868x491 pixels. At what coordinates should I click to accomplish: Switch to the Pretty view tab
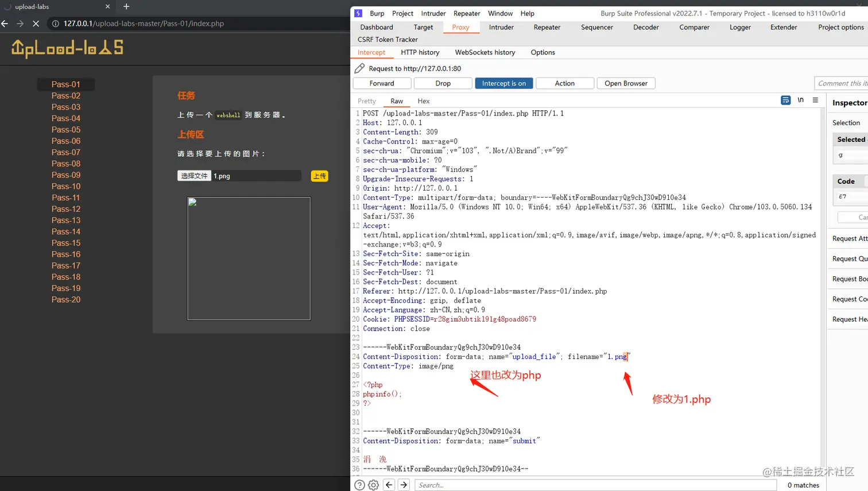[367, 101]
